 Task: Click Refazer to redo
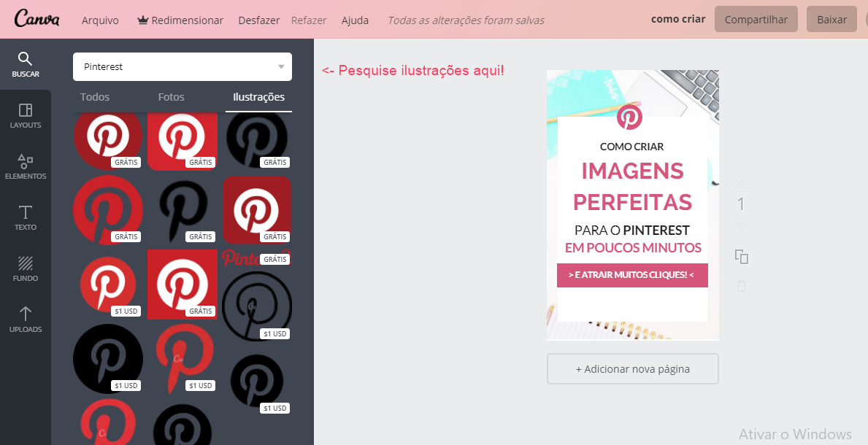coord(309,20)
